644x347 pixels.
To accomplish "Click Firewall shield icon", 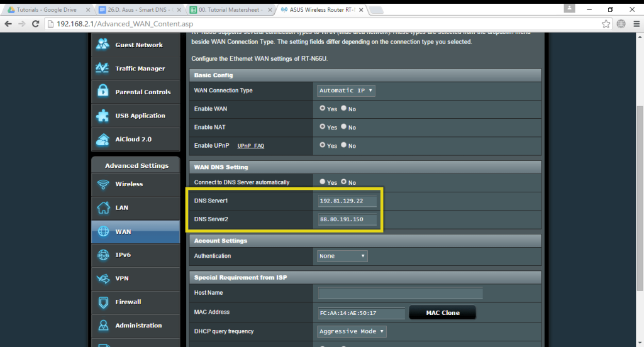I will tap(103, 302).
